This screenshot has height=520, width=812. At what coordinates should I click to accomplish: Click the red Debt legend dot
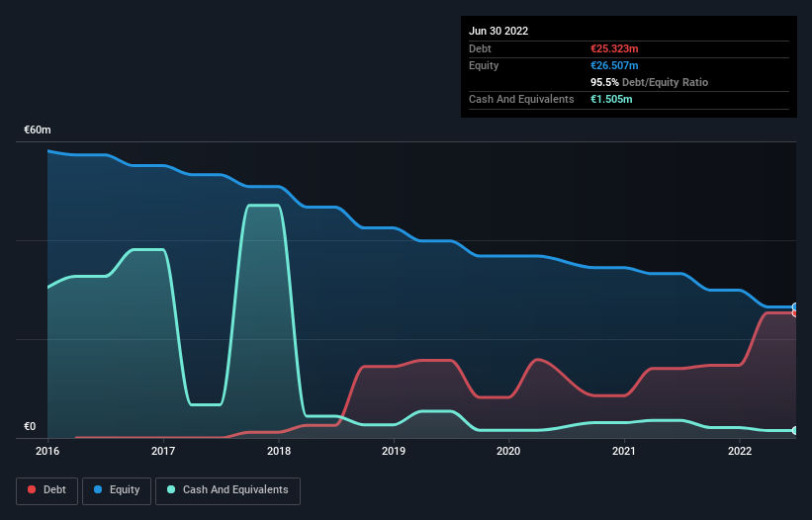[32, 489]
